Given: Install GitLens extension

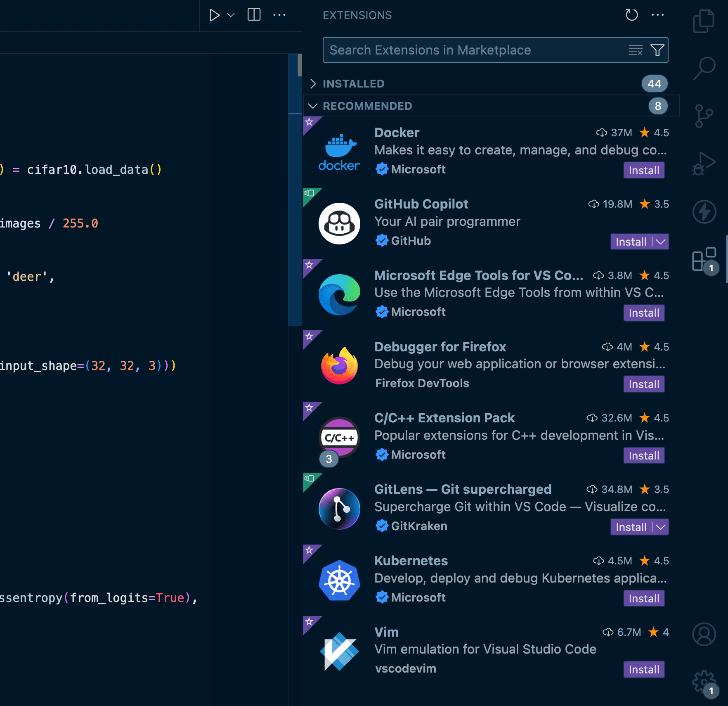Looking at the screenshot, I should 631,527.
